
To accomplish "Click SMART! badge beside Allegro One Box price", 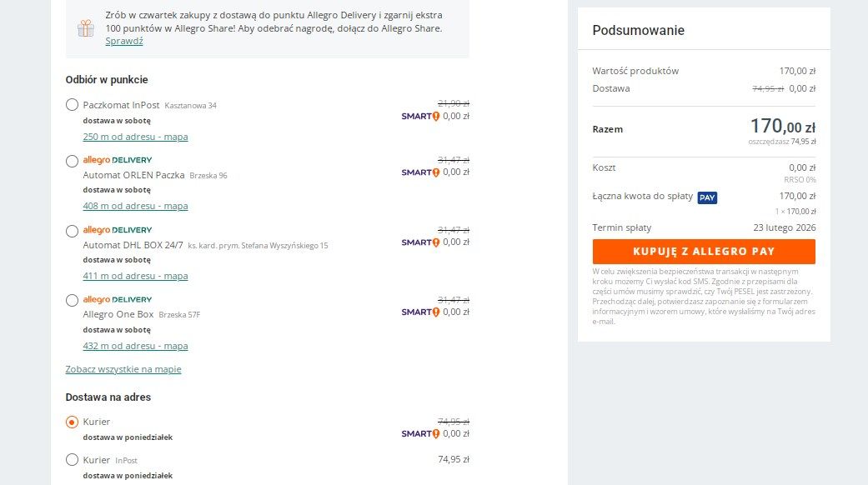I will [x=420, y=312].
